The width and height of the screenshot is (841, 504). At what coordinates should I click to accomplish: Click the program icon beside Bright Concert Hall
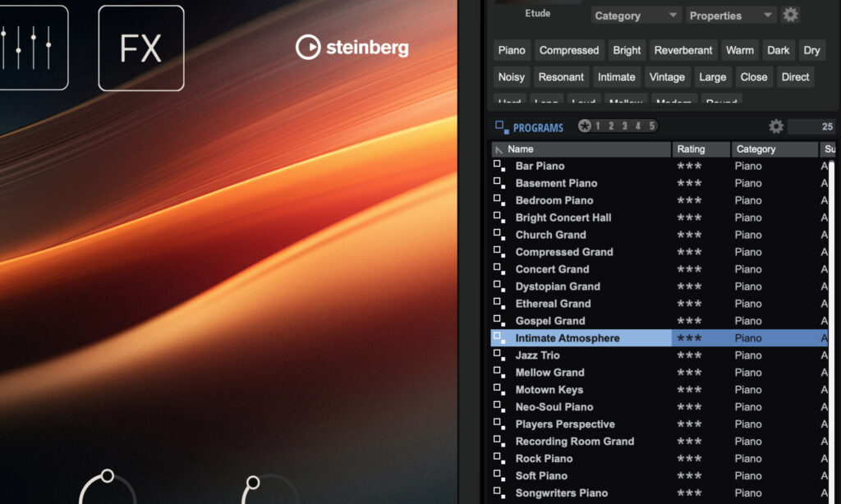[499, 218]
